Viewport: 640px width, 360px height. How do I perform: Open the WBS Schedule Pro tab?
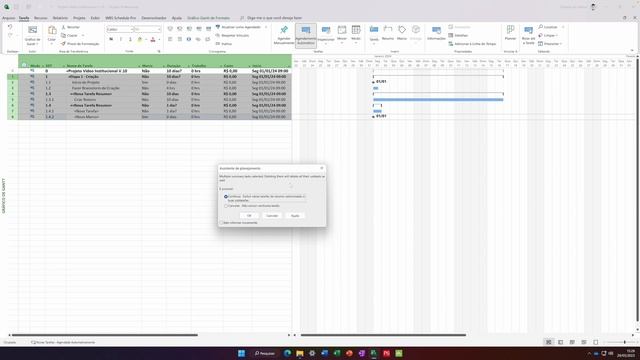(120, 18)
